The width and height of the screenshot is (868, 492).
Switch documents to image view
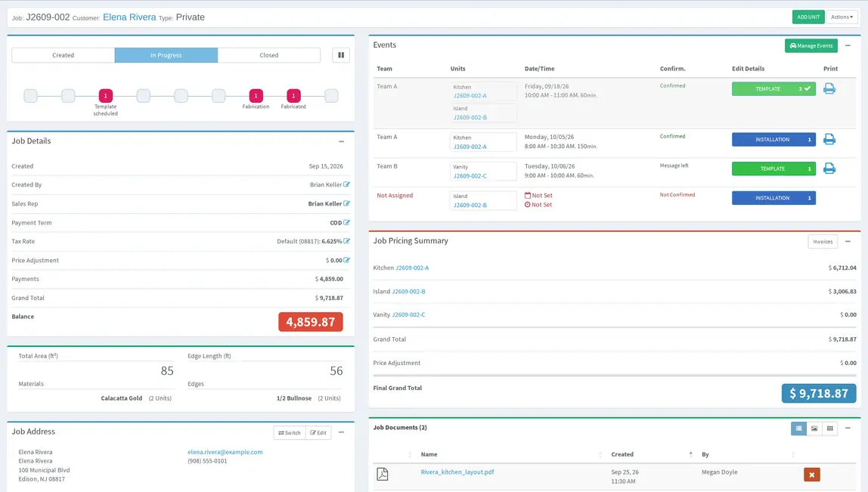pos(814,429)
